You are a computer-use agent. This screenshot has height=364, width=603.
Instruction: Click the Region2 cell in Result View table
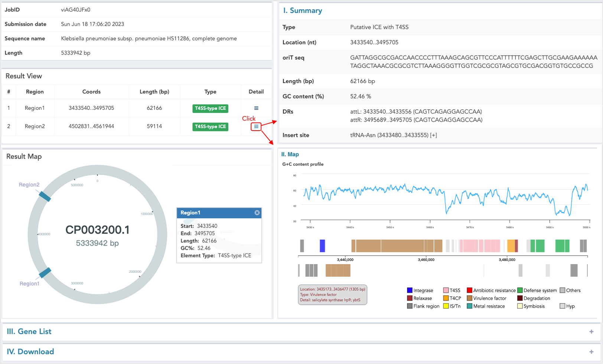pyautogui.click(x=35, y=126)
